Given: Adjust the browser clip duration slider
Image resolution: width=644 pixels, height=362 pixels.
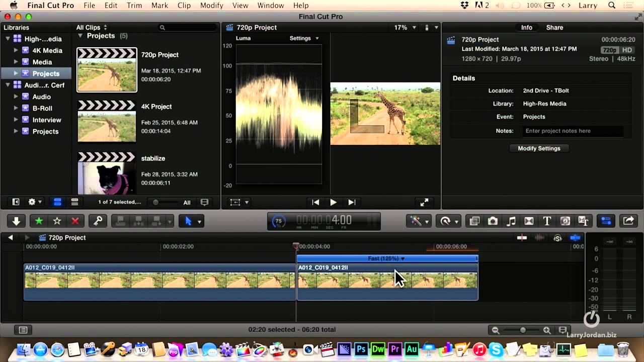Looking at the screenshot, I should pos(164,202).
